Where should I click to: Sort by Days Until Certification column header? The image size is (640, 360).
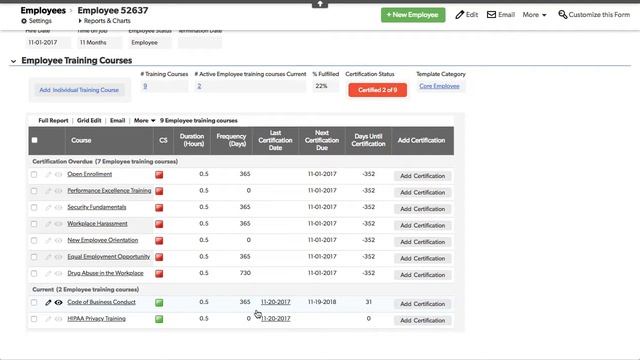(368, 140)
